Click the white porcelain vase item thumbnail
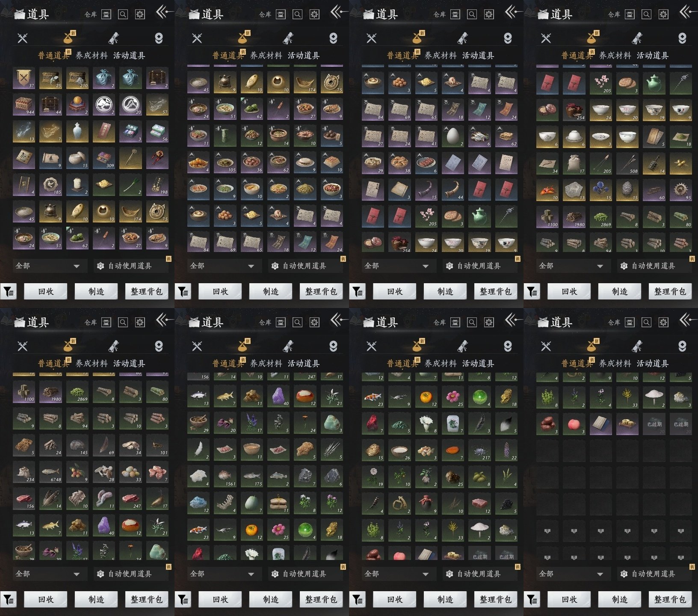The height and width of the screenshot is (616, 698). [77, 132]
